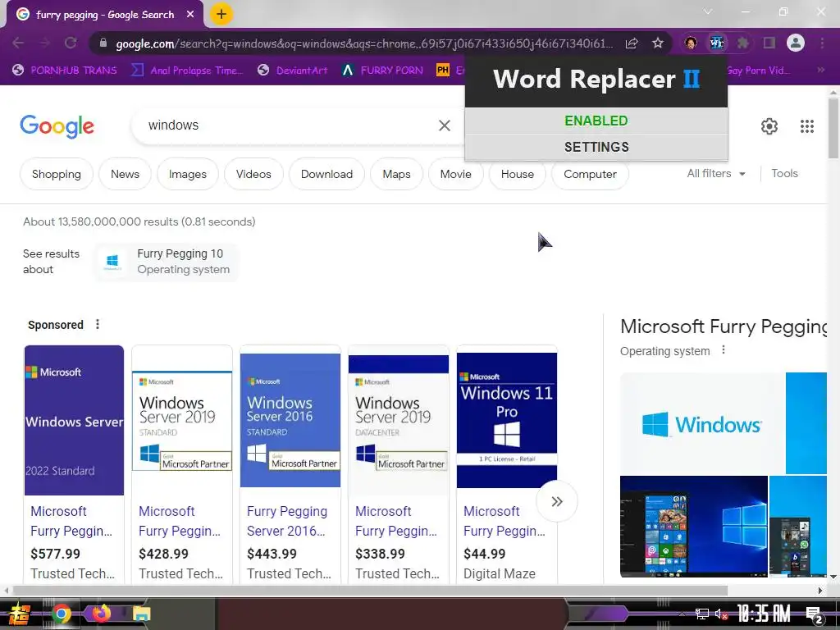Open the Windows 11 Pro product image
The height and width of the screenshot is (630, 840).
point(507,420)
